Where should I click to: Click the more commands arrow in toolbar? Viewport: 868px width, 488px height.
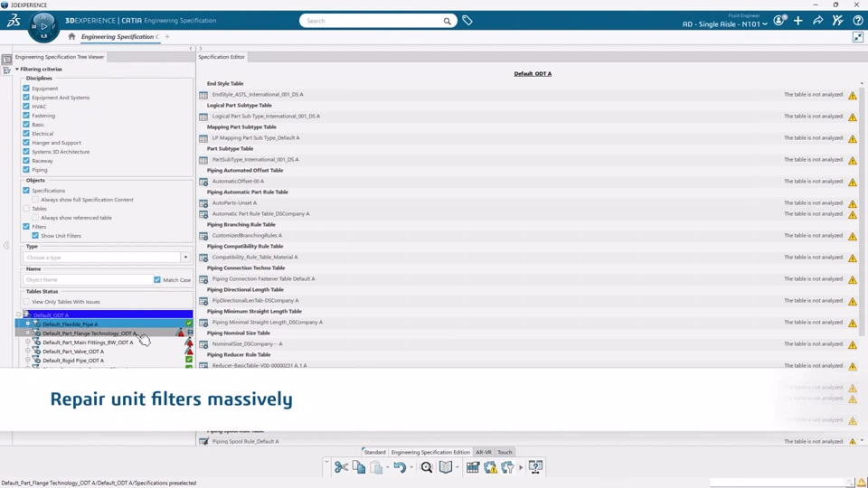point(521,468)
